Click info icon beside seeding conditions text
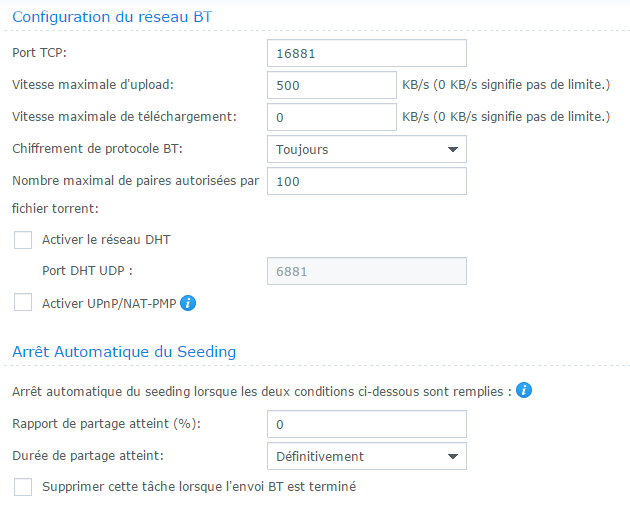This screenshot has width=630, height=514. 524,391
